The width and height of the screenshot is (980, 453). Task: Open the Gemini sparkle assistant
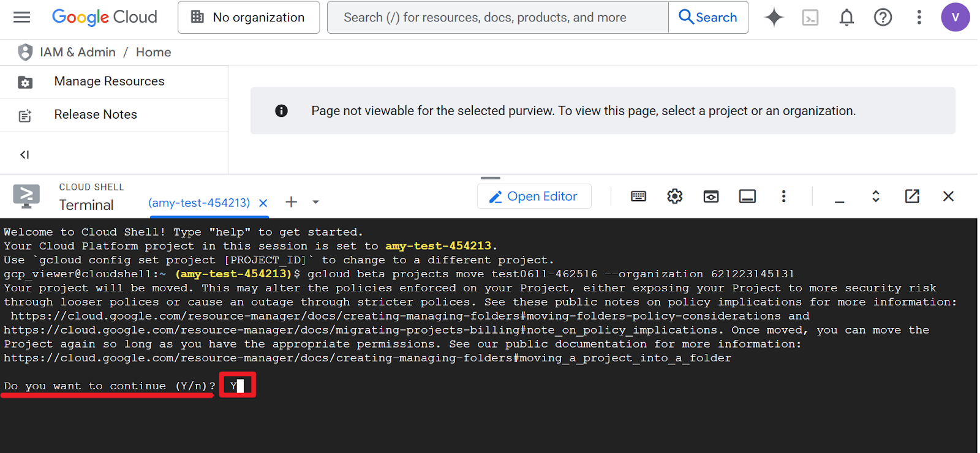pos(774,17)
